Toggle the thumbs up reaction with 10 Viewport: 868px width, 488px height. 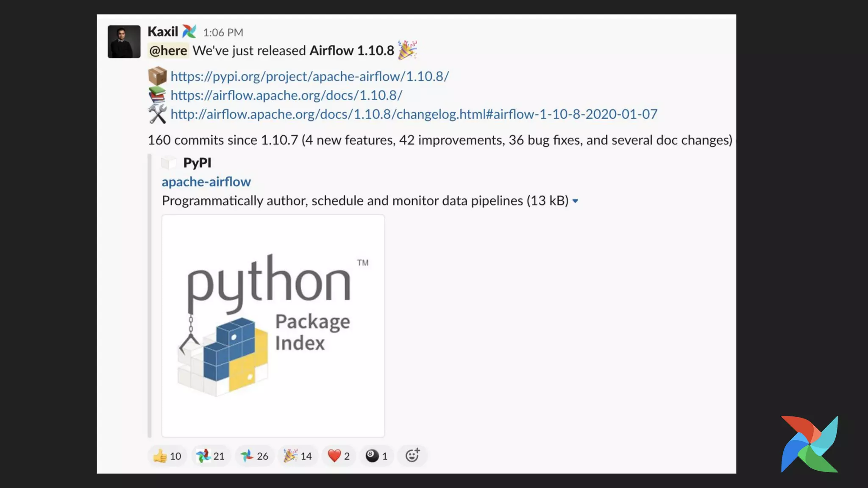click(x=167, y=456)
